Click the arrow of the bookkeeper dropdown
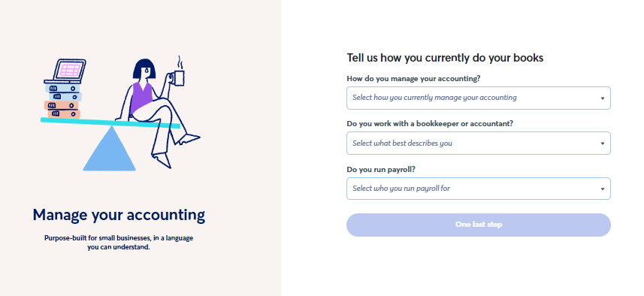 [x=603, y=143]
